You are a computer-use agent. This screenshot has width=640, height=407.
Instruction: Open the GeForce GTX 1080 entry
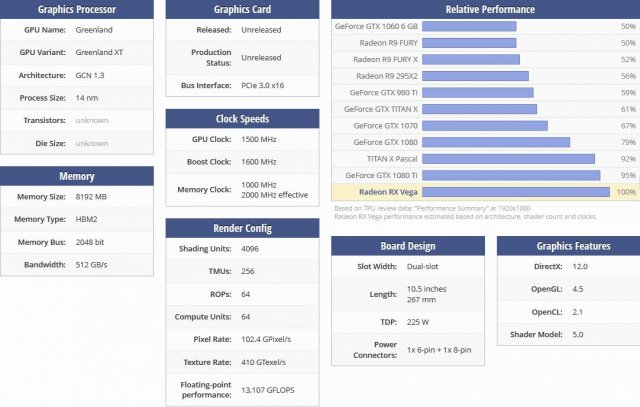click(x=386, y=142)
